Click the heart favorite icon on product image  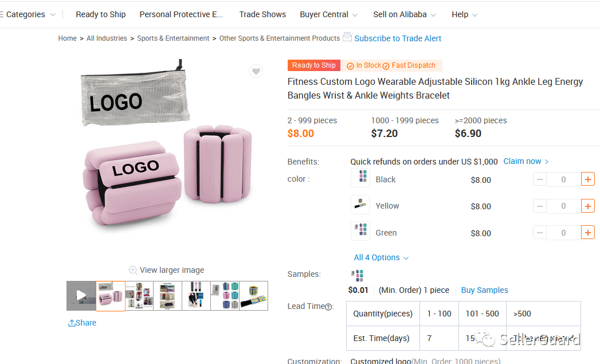coord(256,71)
